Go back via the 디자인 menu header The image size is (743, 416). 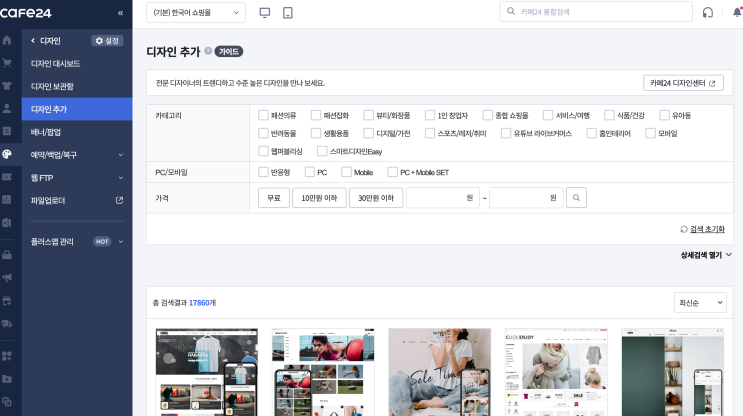coord(45,41)
